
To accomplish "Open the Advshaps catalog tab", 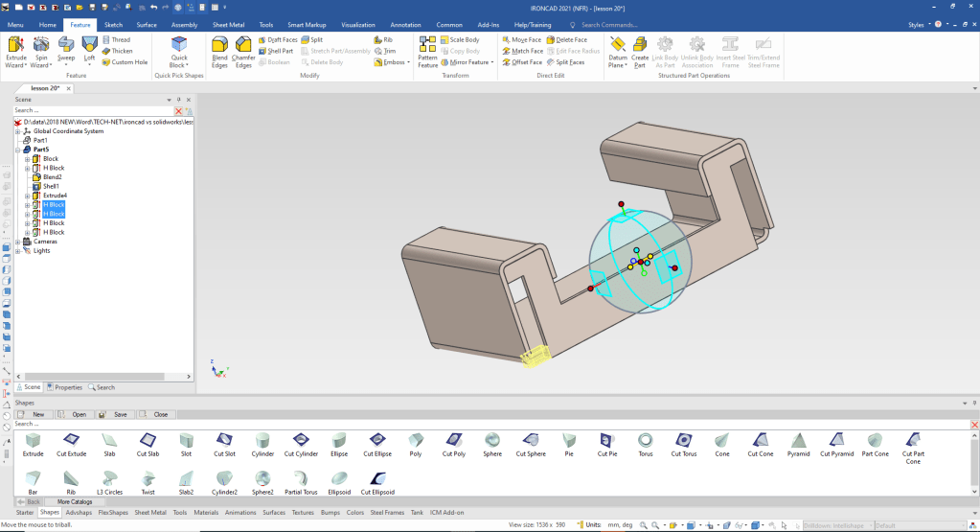I will (x=79, y=513).
